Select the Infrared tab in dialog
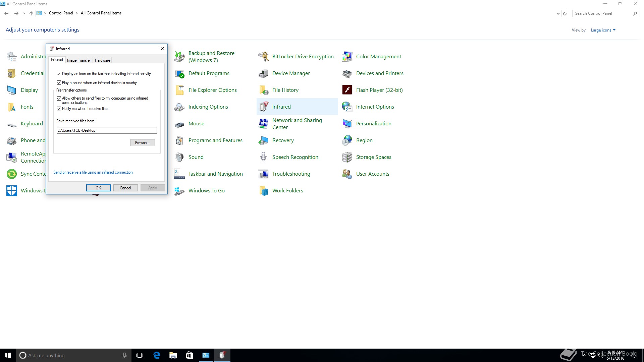Screen dimensions: 644x362 (x=57, y=60)
